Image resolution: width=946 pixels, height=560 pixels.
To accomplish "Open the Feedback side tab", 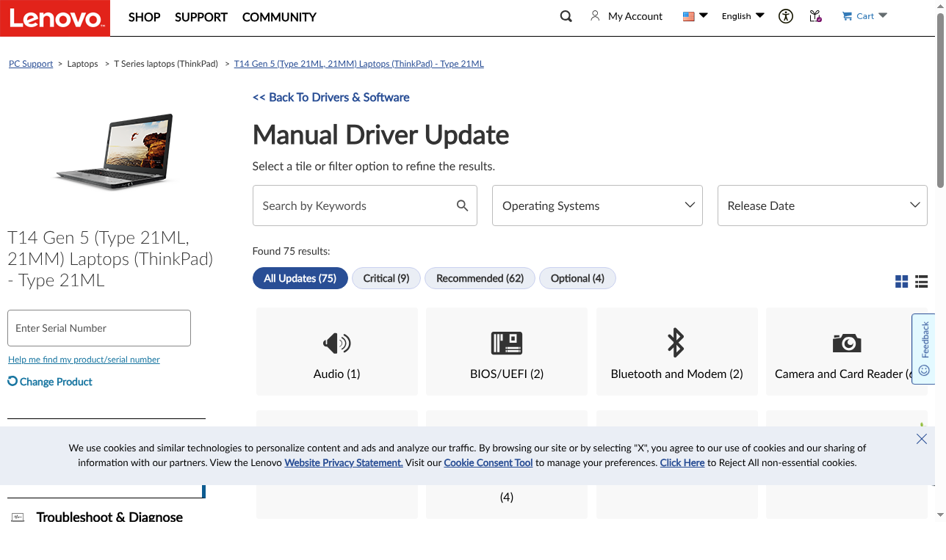I will (923, 349).
